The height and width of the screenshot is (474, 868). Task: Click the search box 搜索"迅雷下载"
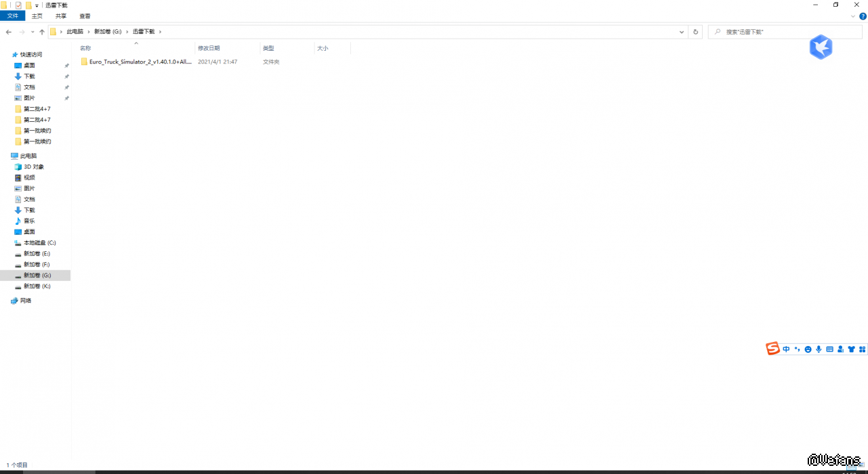[x=785, y=32]
